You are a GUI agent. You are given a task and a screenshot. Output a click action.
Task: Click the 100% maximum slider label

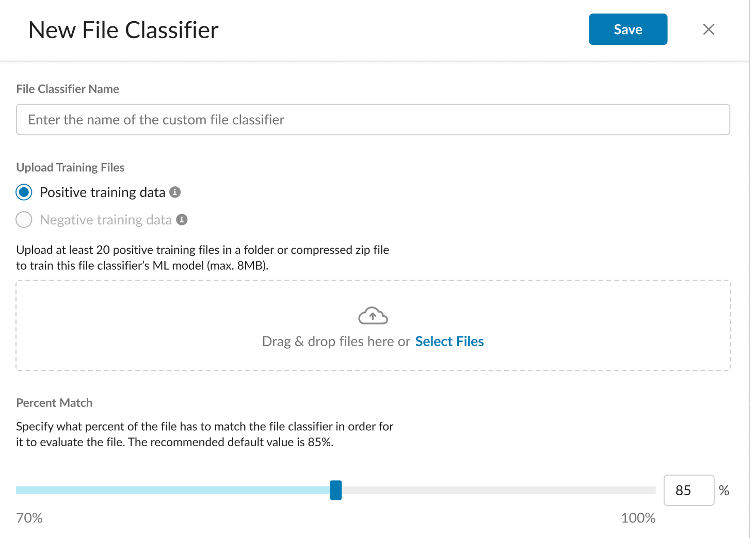[x=638, y=518]
